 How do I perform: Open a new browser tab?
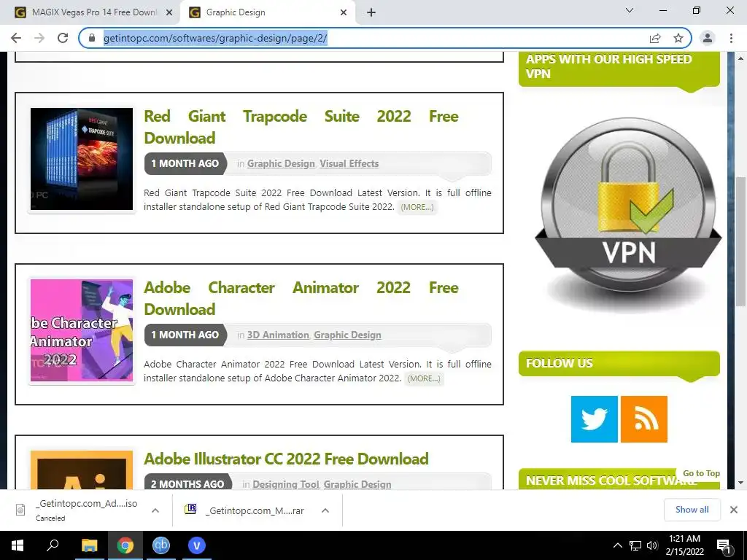point(371,12)
